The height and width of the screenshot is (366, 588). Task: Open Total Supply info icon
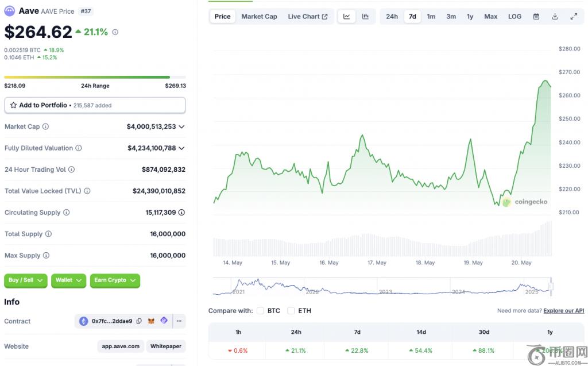(x=48, y=233)
